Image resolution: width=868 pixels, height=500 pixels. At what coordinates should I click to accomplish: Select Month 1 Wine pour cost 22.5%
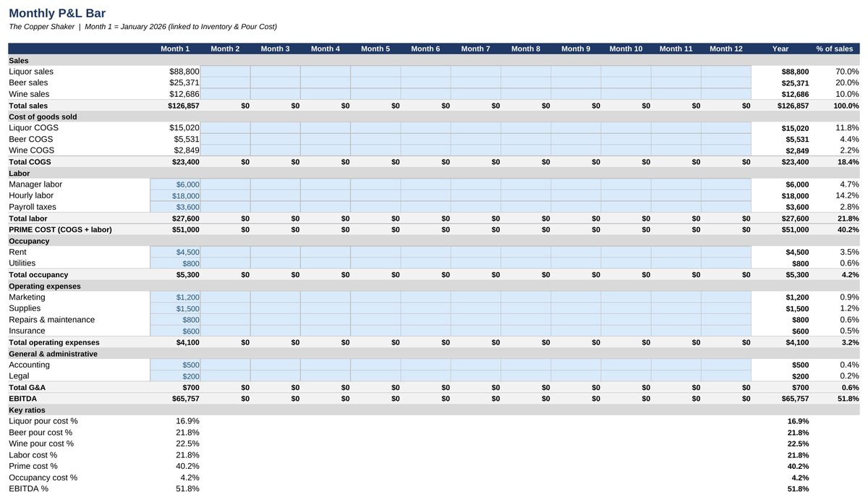175,444
